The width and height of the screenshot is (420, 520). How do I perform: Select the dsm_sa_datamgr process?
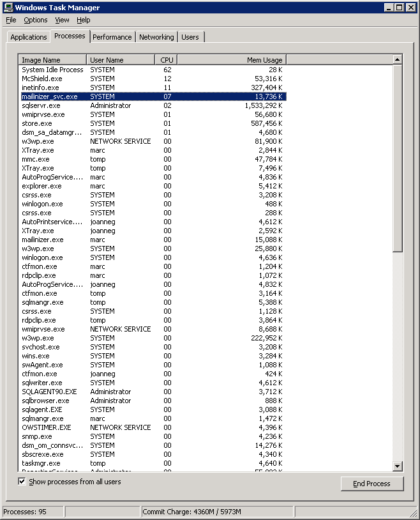point(153,132)
